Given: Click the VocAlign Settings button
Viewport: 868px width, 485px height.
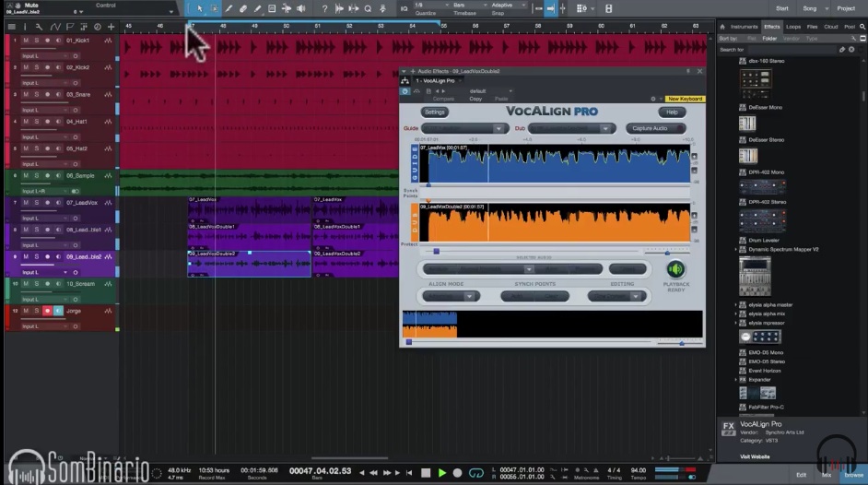Looking at the screenshot, I should (x=435, y=112).
